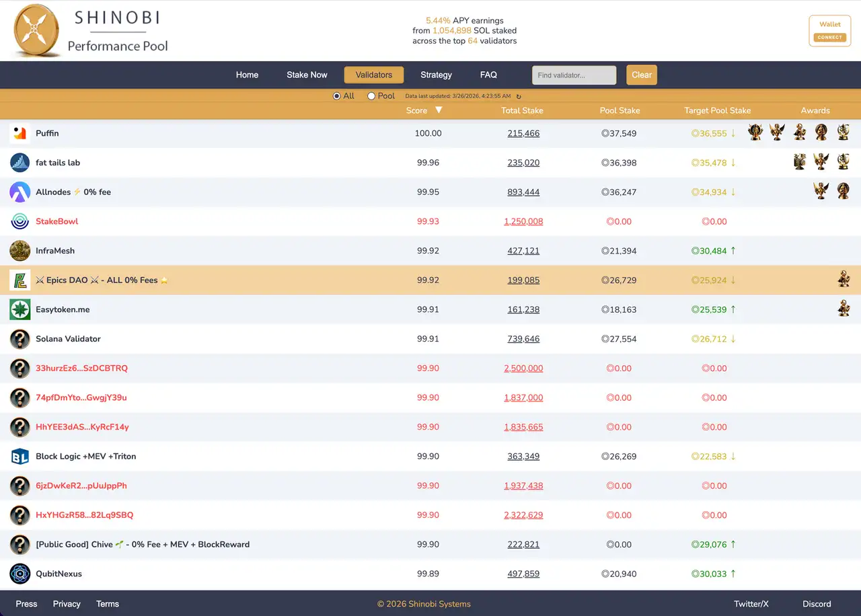Refresh data with the reload icon
Image resolution: width=861 pixels, height=616 pixels.
tap(519, 95)
